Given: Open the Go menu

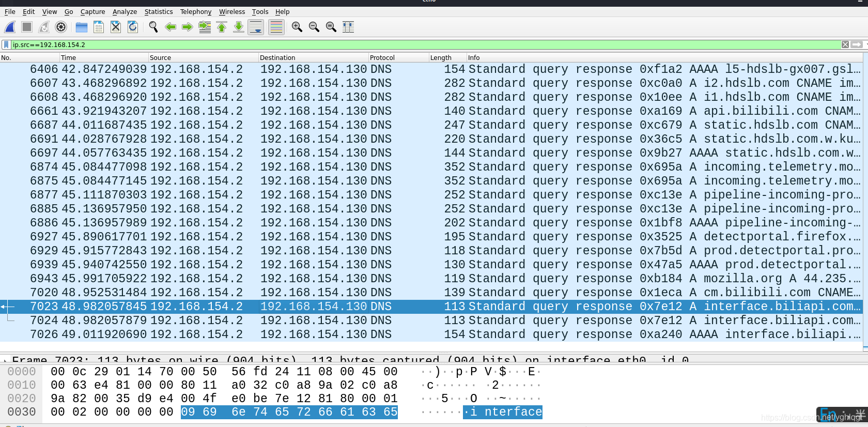Looking at the screenshot, I should tap(69, 11).
